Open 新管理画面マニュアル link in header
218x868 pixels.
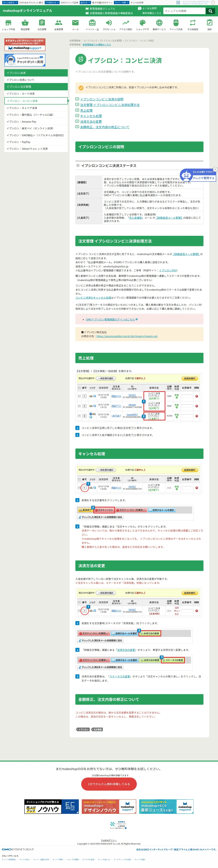[100, 9]
